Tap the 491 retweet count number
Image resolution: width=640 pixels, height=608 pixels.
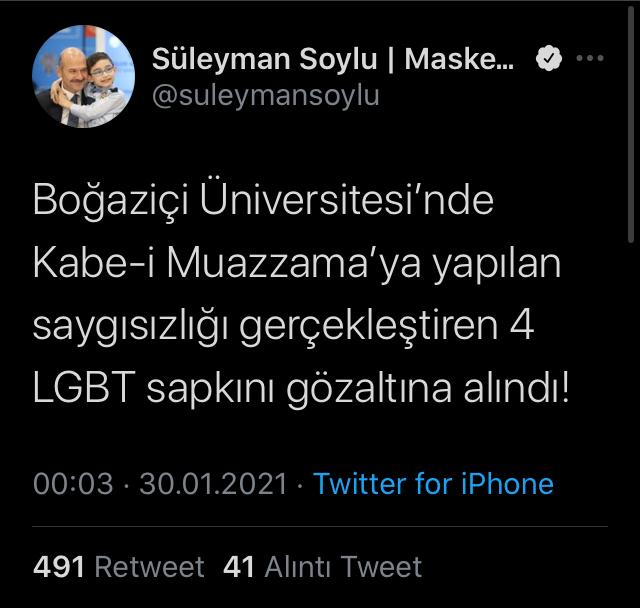[59, 567]
